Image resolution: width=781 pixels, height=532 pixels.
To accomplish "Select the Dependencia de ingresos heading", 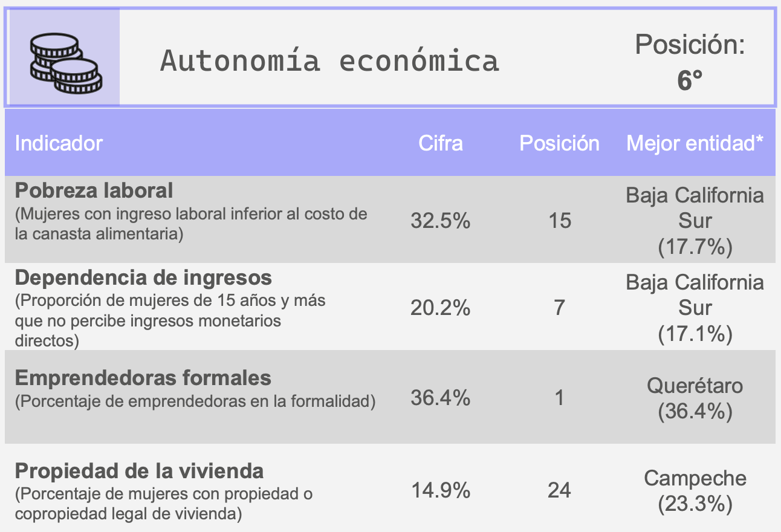I will tap(143, 278).
